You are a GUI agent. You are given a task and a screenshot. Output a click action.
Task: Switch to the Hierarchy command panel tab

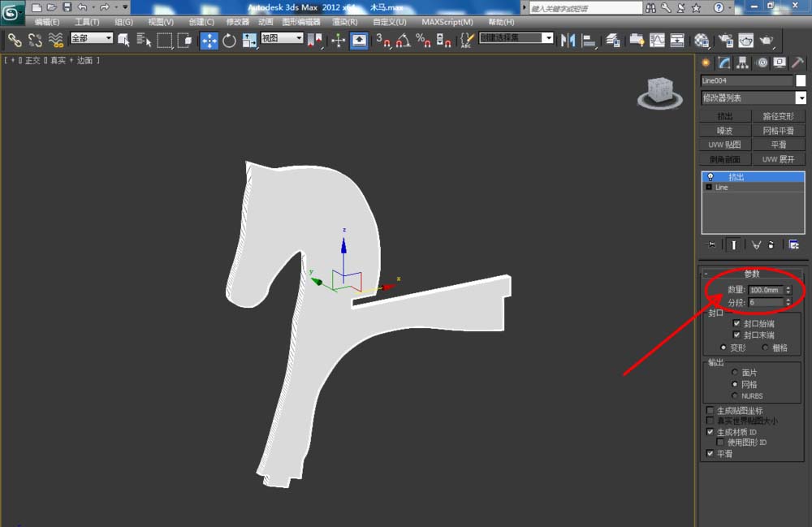(743, 63)
